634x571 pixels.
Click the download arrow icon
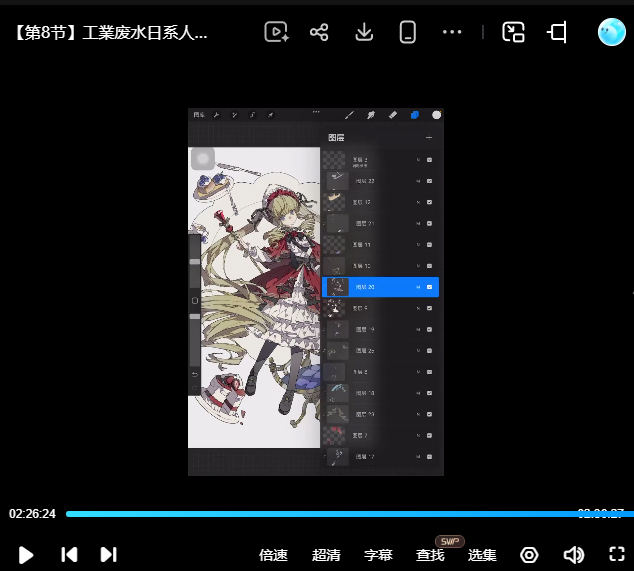click(364, 32)
